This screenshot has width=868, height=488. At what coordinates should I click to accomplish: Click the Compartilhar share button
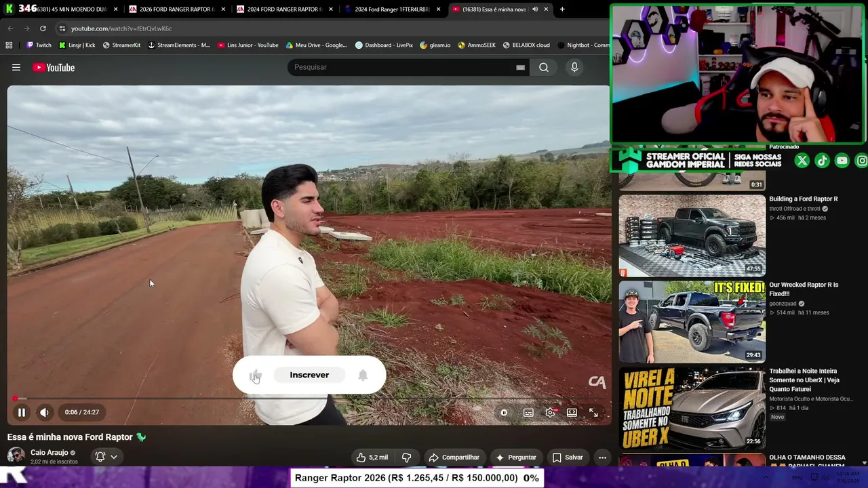(454, 457)
